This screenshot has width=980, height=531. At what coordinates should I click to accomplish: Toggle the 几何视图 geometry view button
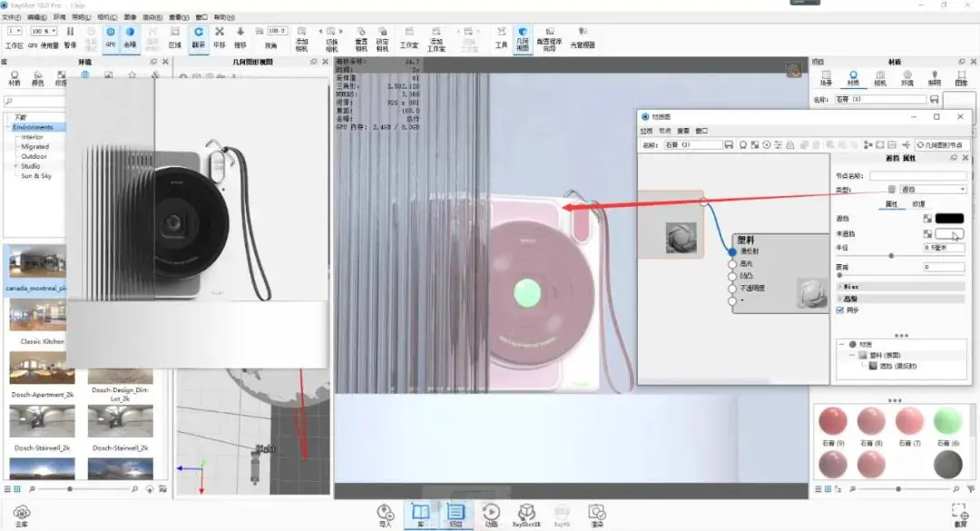point(523,39)
